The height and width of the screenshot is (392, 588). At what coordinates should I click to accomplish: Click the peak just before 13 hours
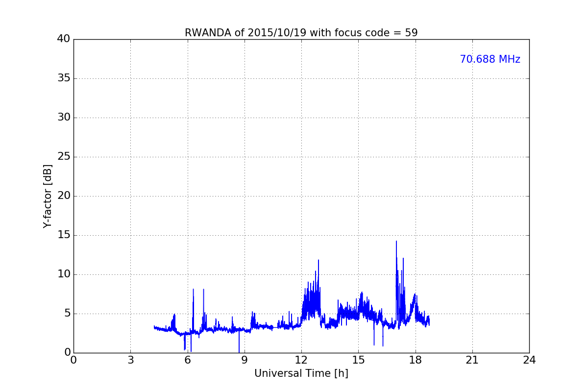pyautogui.click(x=318, y=261)
